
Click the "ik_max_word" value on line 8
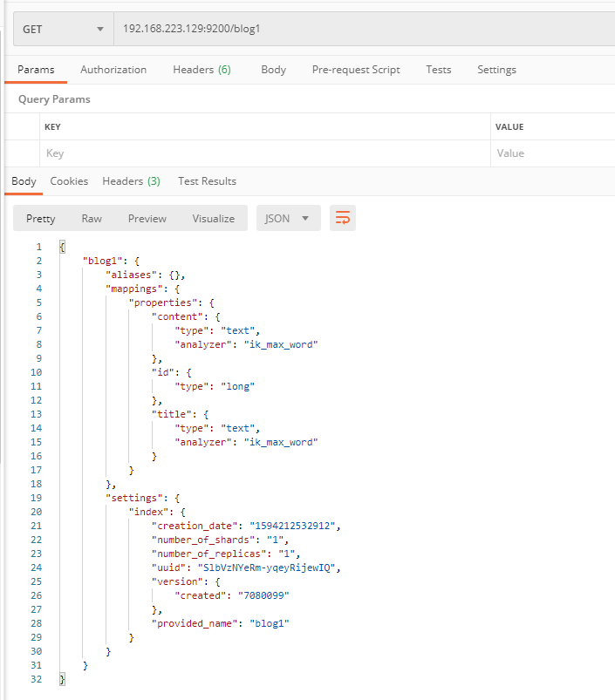(x=281, y=344)
